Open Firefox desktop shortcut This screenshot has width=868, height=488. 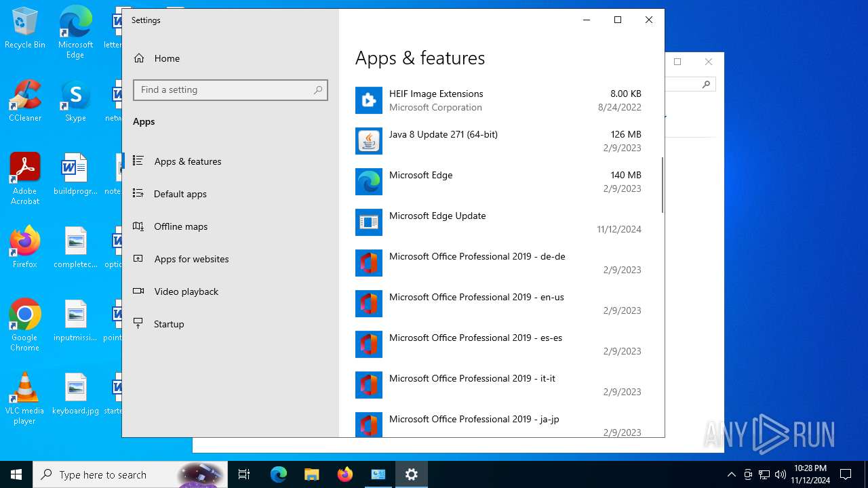(x=25, y=247)
